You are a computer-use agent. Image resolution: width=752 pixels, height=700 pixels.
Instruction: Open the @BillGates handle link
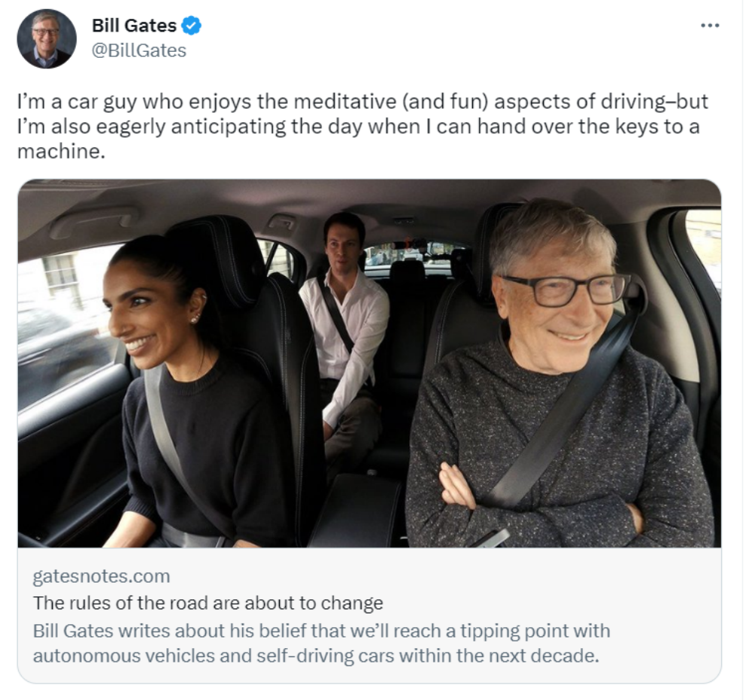click(138, 50)
